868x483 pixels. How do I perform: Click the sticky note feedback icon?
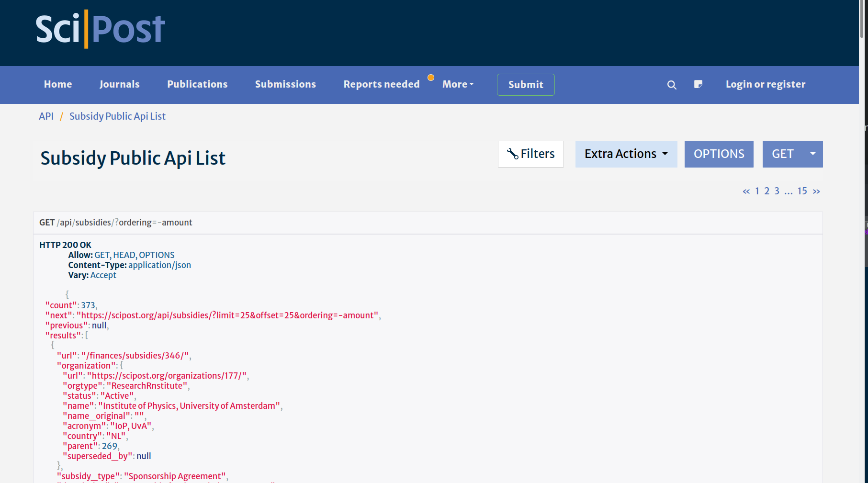(698, 84)
